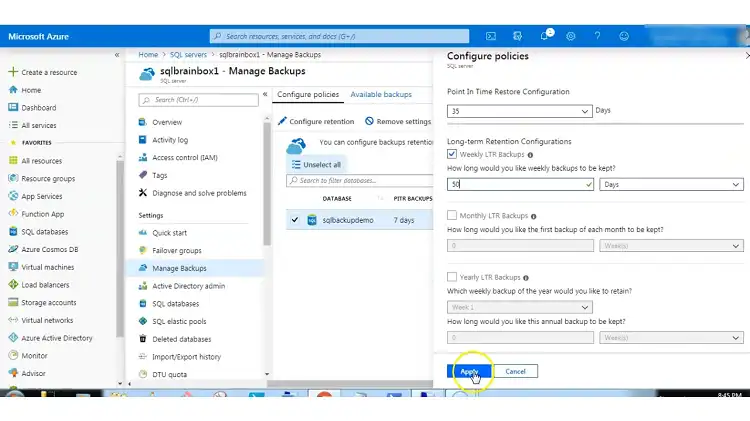The image size is (750, 421).
Task: Open SQL elastic pools
Action: point(172,321)
